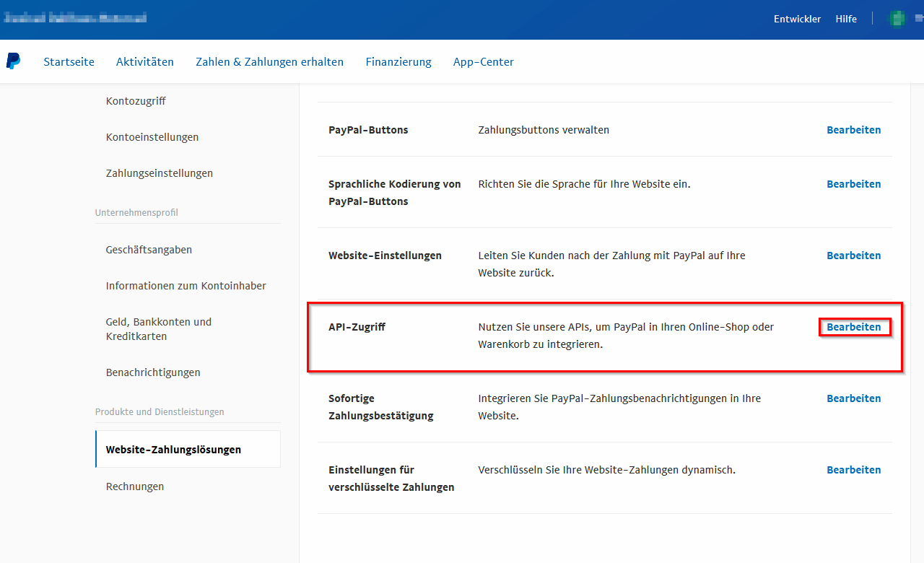Edit Website-Einstellungen via Bearbeiten
This screenshot has height=563, width=924.
point(854,256)
